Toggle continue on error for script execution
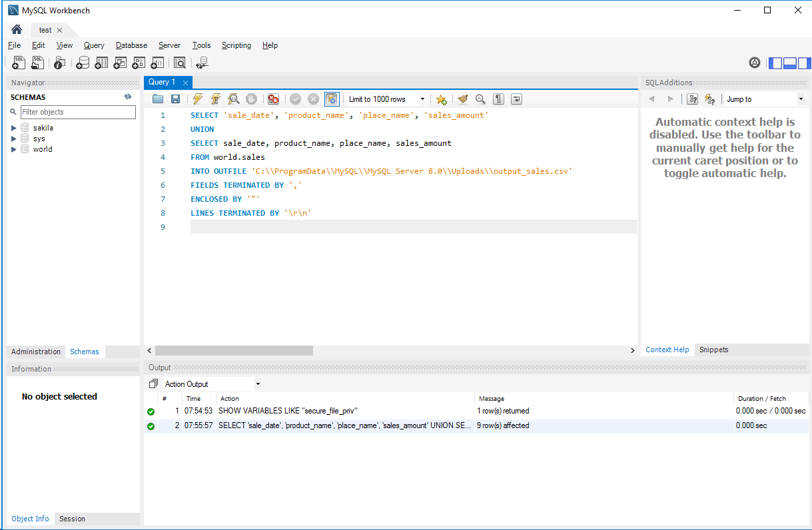This screenshot has height=530, width=812. [273, 99]
